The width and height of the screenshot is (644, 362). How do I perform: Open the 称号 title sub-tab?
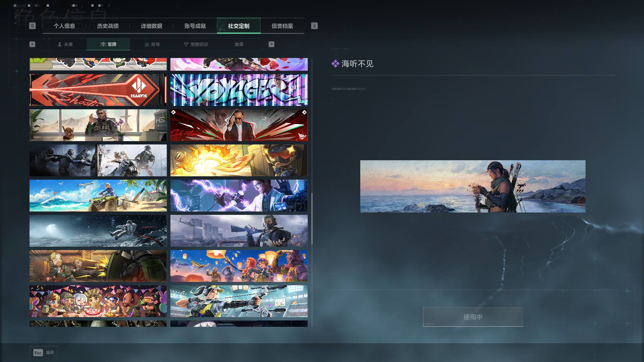pyautogui.click(x=152, y=44)
